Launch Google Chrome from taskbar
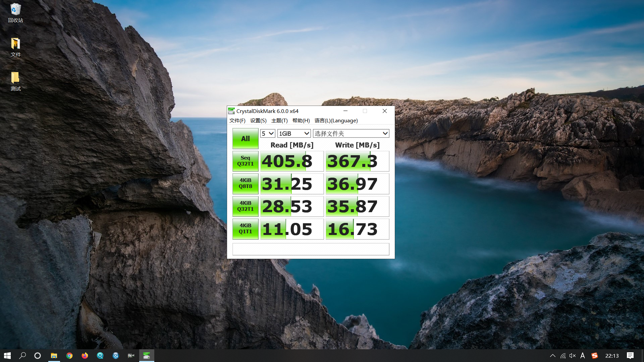This screenshot has height=362, width=644. click(x=69, y=356)
